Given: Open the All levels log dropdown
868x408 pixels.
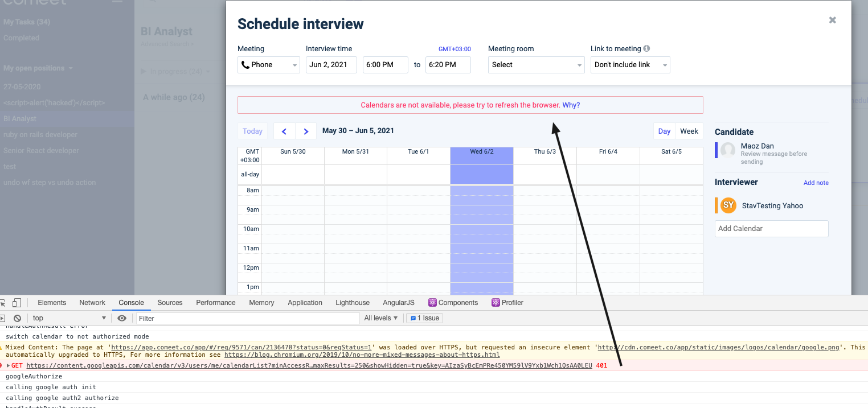Looking at the screenshot, I should coord(381,318).
